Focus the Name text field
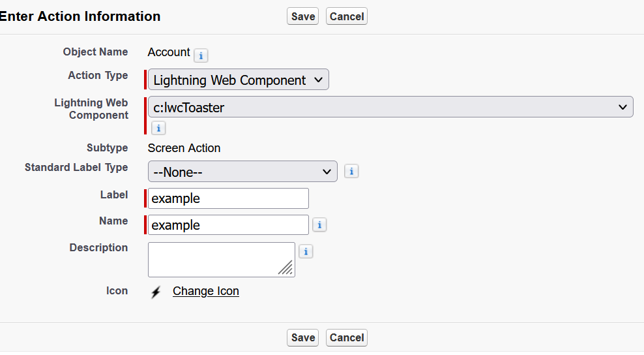 [228, 225]
